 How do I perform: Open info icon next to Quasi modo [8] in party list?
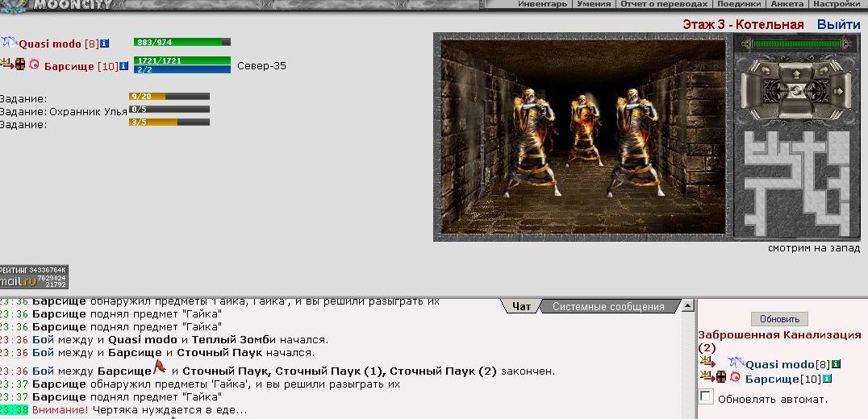point(104,44)
